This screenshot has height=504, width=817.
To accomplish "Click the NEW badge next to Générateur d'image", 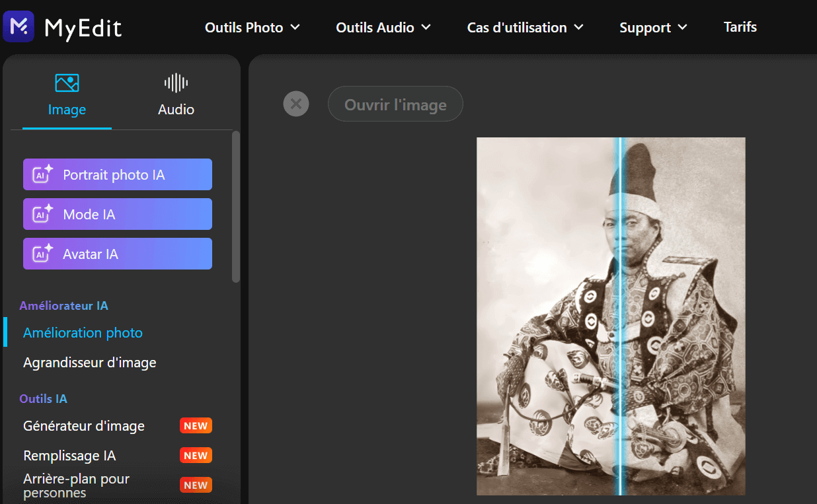I will click(196, 425).
